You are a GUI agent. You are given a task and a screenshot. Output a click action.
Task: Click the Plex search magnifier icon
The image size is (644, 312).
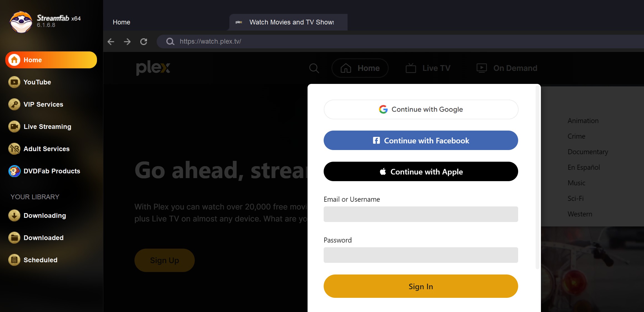pos(314,68)
